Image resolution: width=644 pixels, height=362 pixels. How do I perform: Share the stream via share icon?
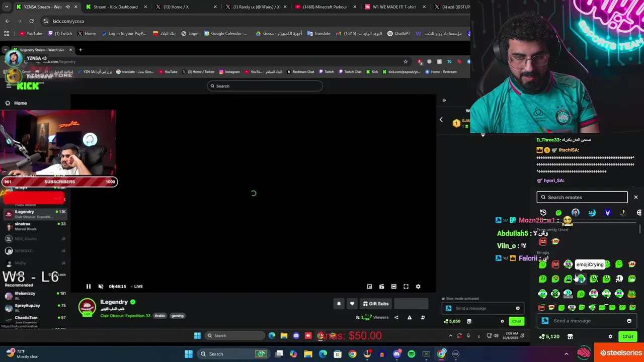point(396,317)
